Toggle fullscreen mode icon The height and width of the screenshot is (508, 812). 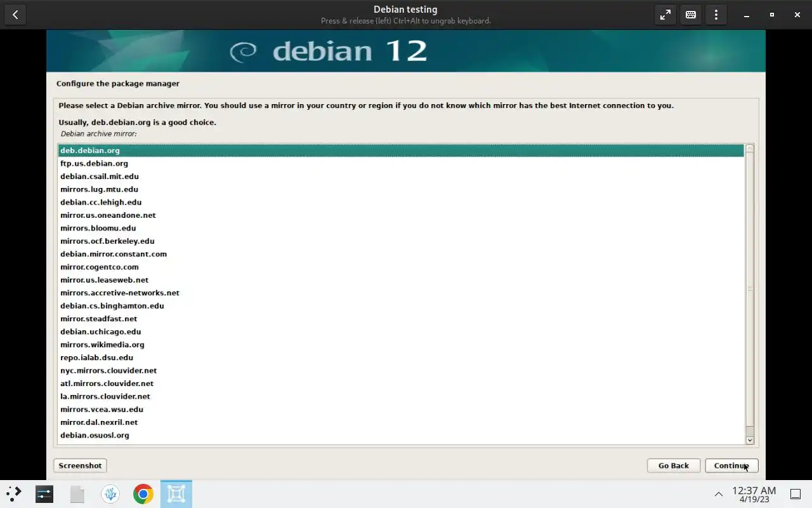[665, 15]
